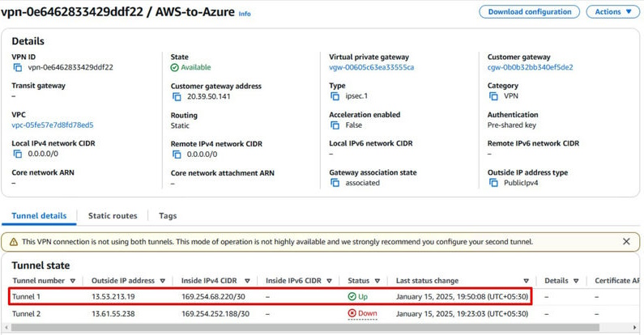This screenshot has height=335, width=644.
Task: Sort tunnels by Status column
Action: pyautogui.click(x=377, y=282)
